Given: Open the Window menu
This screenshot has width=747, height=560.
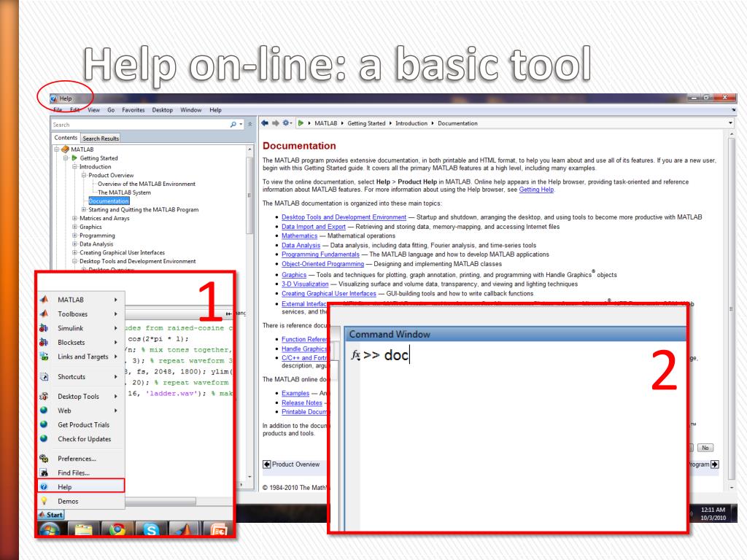Looking at the screenshot, I should point(190,110).
